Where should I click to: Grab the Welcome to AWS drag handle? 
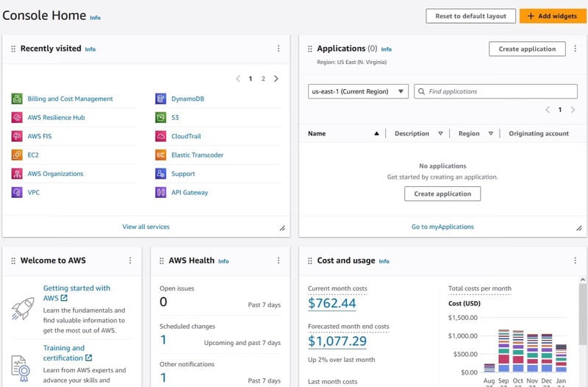[x=13, y=261]
